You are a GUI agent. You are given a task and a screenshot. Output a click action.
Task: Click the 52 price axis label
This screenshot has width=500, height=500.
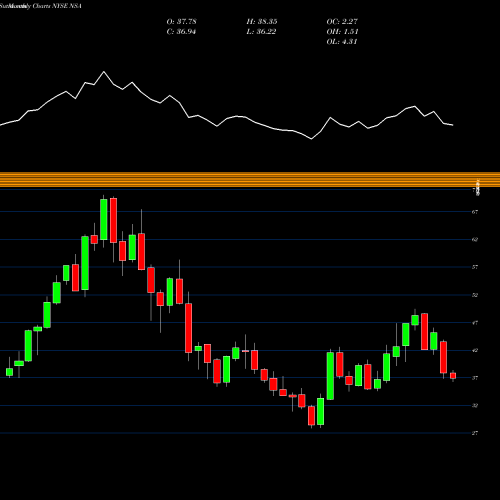(x=475, y=295)
